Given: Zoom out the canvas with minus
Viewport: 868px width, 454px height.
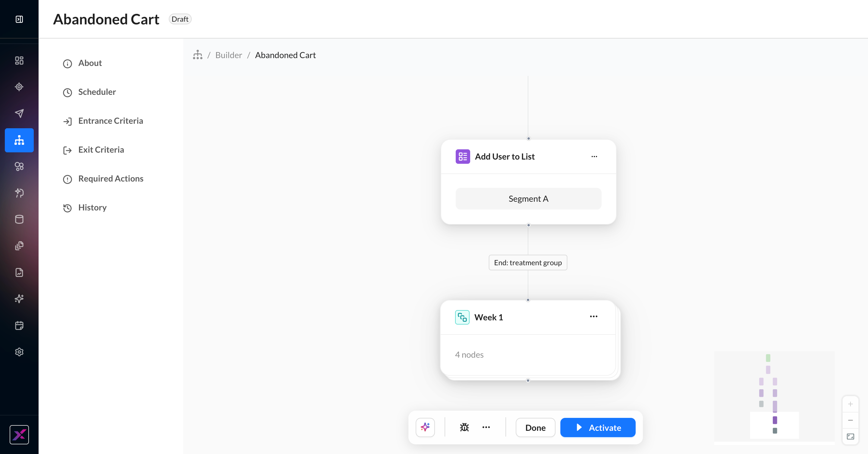Looking at the screenshot, I should 851,420.
